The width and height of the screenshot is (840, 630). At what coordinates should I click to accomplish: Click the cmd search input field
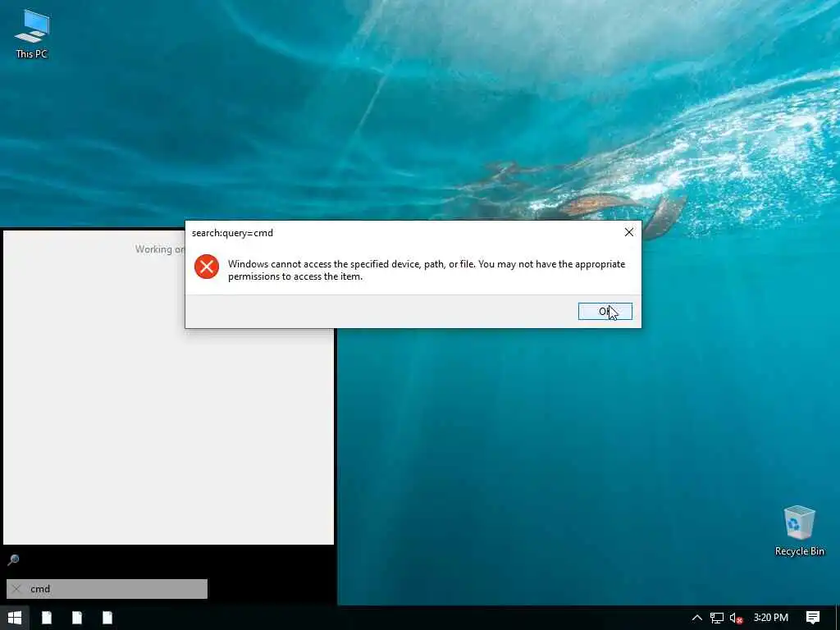(107, 589)
